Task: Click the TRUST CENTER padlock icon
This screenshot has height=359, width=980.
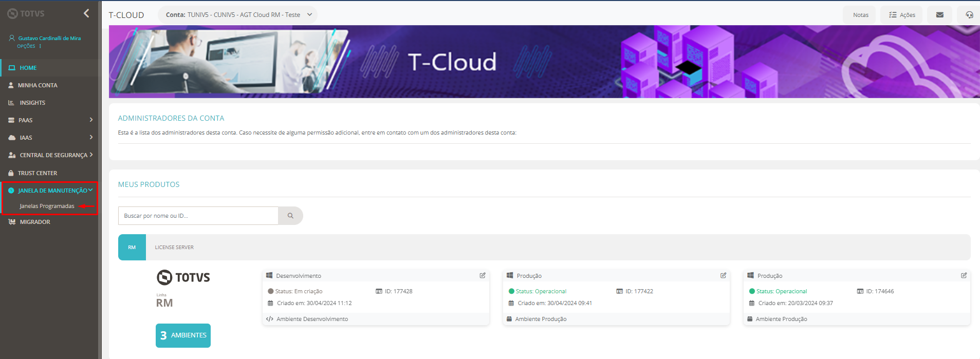Action: (x=11, y=173)
